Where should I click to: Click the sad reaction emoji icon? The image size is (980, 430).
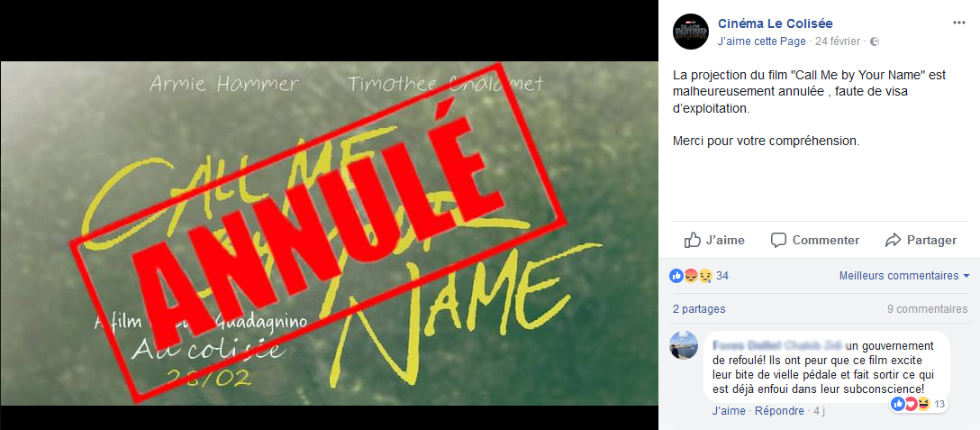point(705,276)
